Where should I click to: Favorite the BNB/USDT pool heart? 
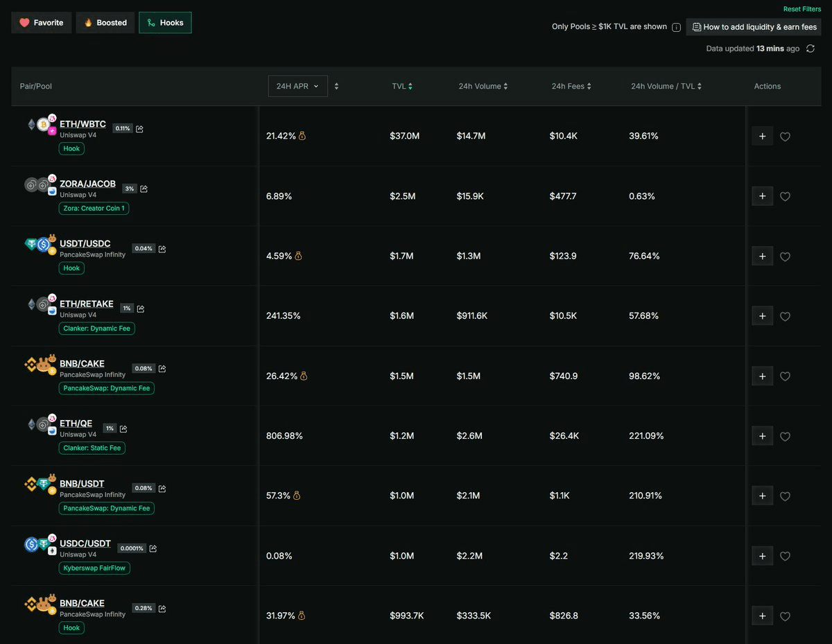[785, 496]
